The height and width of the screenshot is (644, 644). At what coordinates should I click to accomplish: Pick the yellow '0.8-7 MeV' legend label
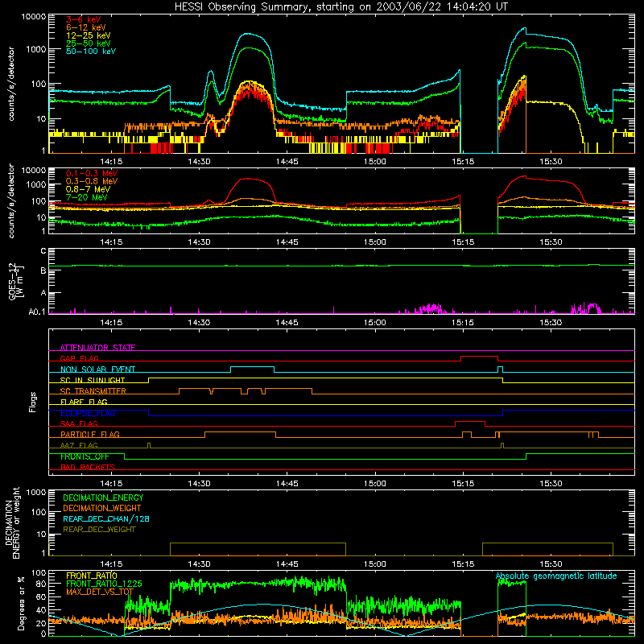tap(88, 189)
